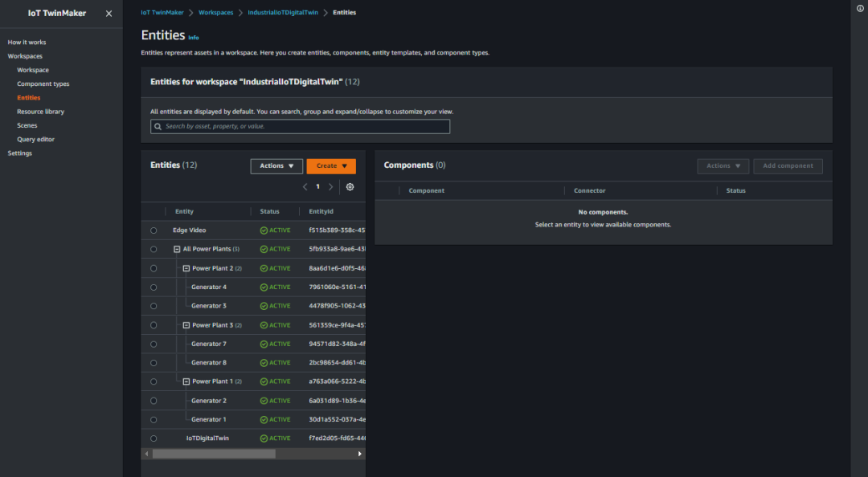Click the Generator 3 entity ID 4478f905

(x=337, y=306)
